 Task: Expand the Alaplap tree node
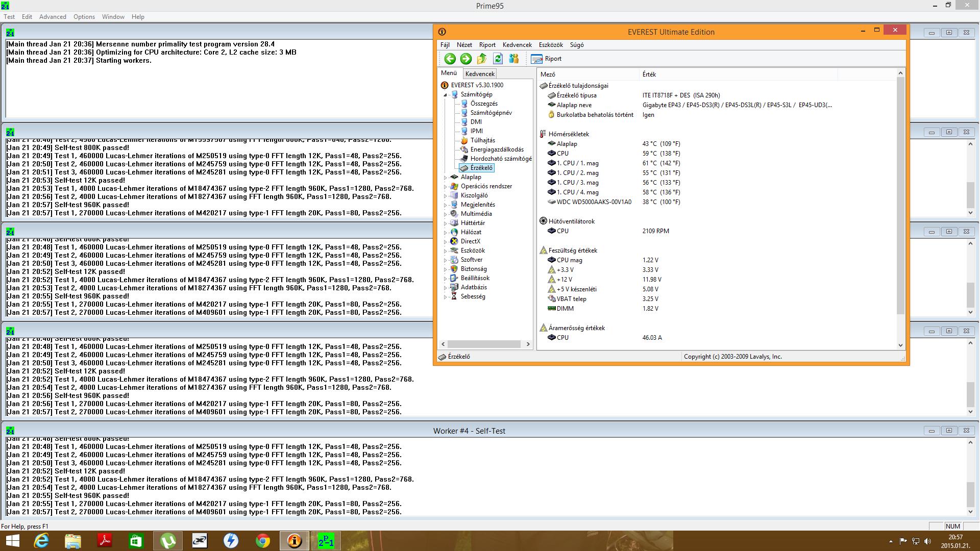445,178
